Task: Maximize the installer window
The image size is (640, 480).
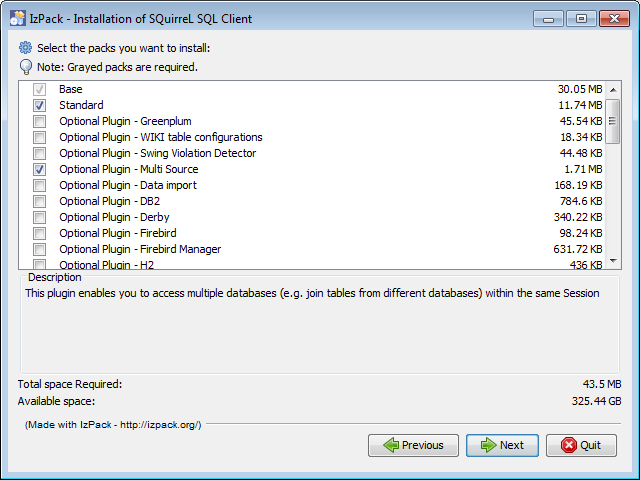Action: (581, 18)
